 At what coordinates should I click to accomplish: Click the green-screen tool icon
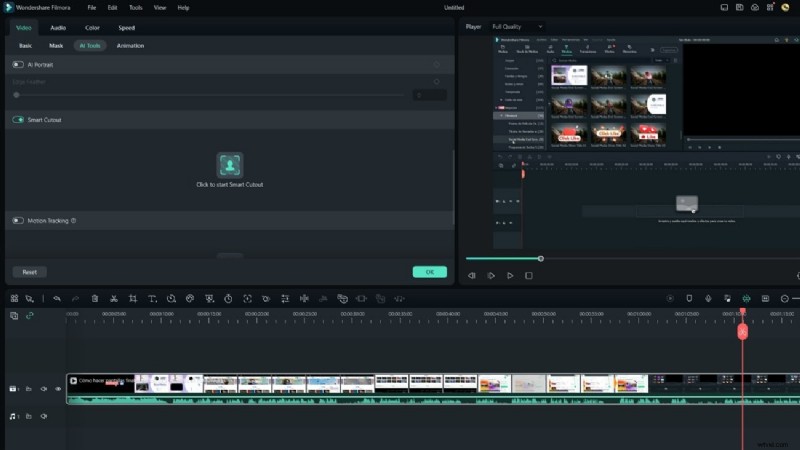[x=209, y=298]
